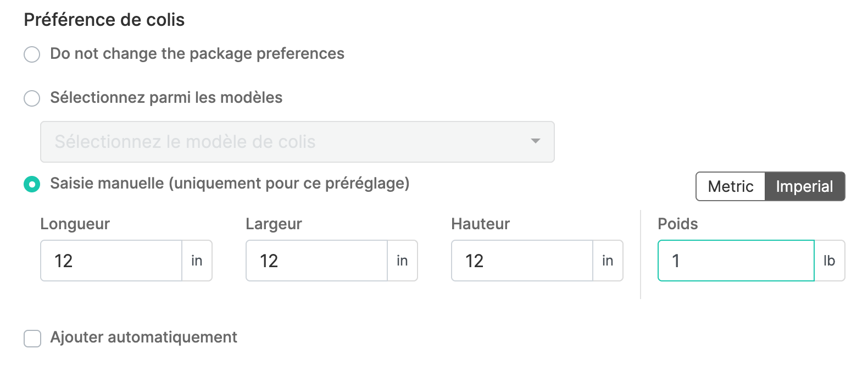Select the 'Saisie manuelle' radio button

(32, 184)
